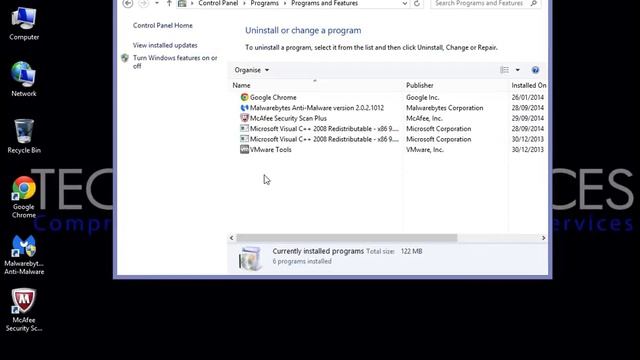Select the Recycle Bin desktop icon
This screenshot has width=640, height=360.
click(24, 136)
